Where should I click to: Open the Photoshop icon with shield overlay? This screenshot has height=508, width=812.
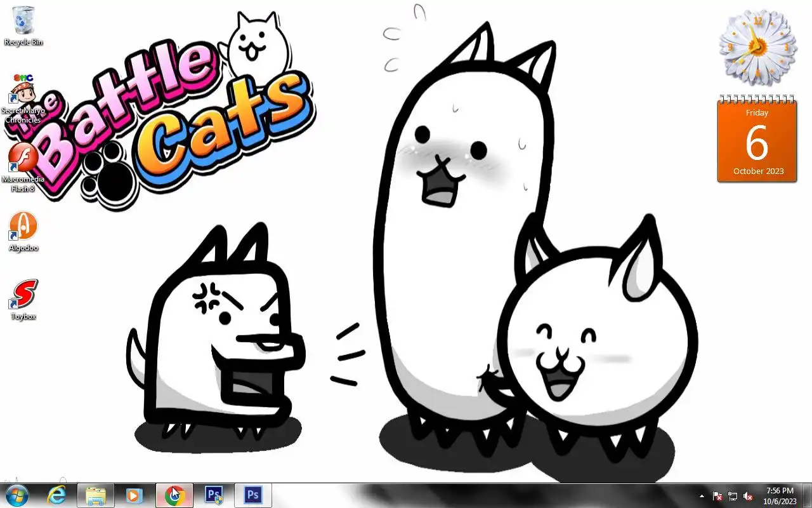point(214,495)
